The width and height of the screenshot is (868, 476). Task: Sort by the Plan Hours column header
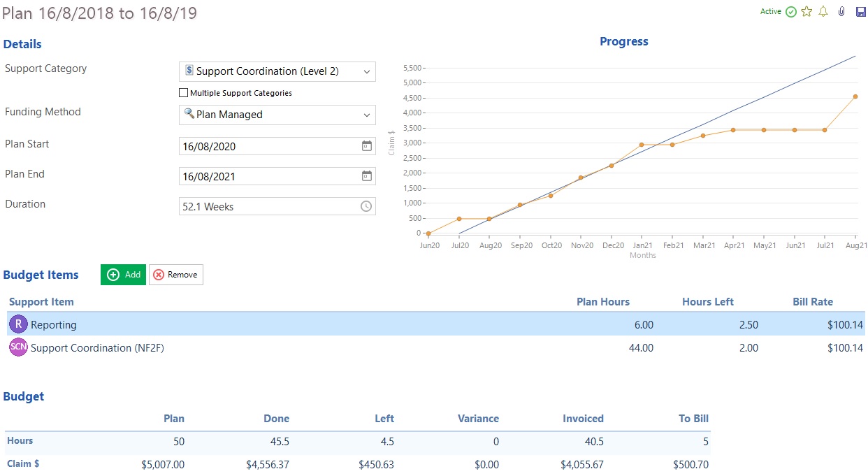602,302
